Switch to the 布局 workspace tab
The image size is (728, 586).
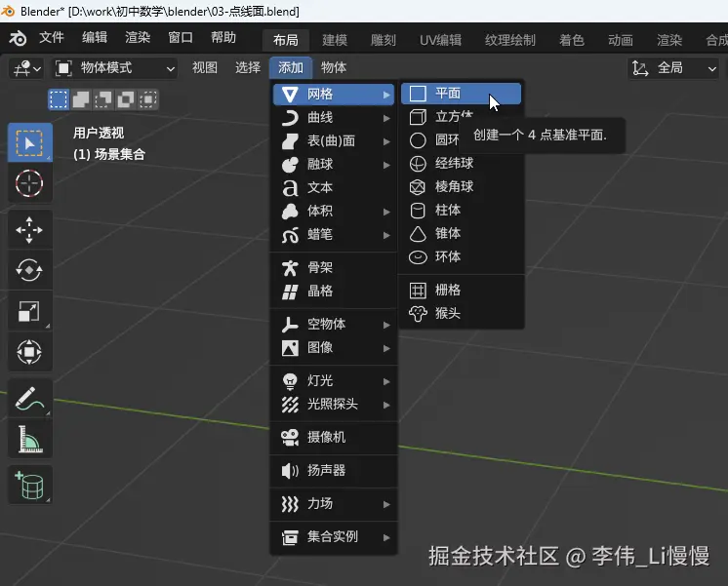(286, 40)
